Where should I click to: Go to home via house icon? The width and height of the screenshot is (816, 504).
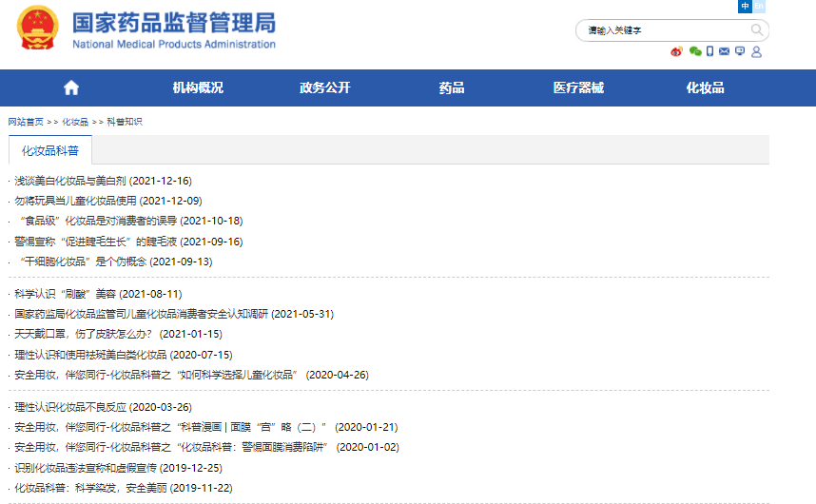71,87
